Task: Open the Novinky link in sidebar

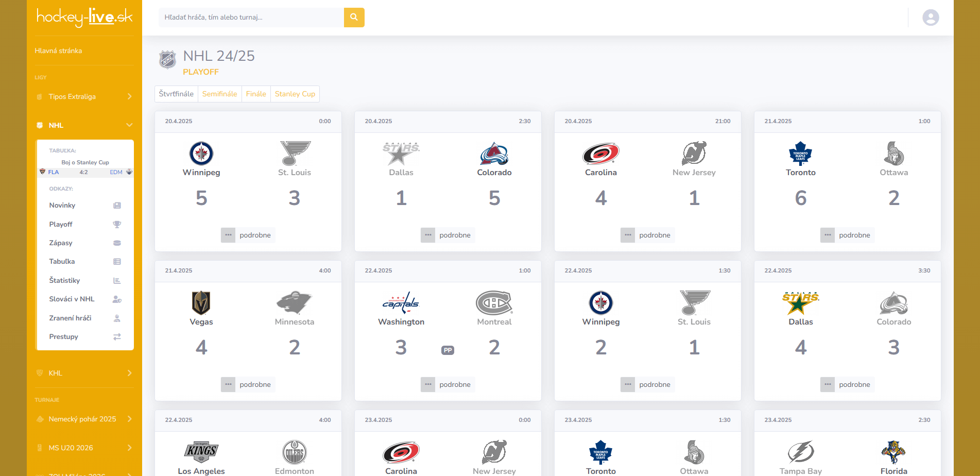Action: point(62,205)
